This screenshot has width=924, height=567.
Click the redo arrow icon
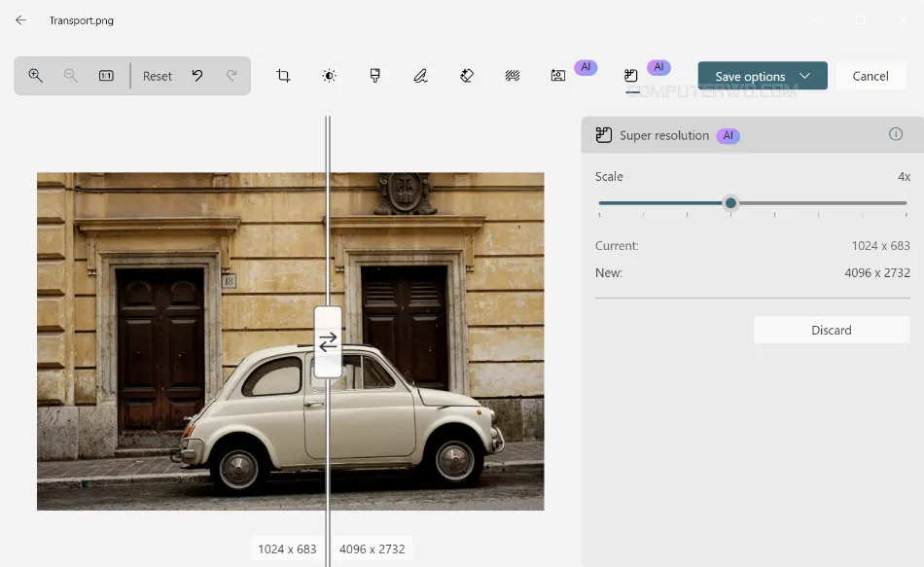[231, 76]
